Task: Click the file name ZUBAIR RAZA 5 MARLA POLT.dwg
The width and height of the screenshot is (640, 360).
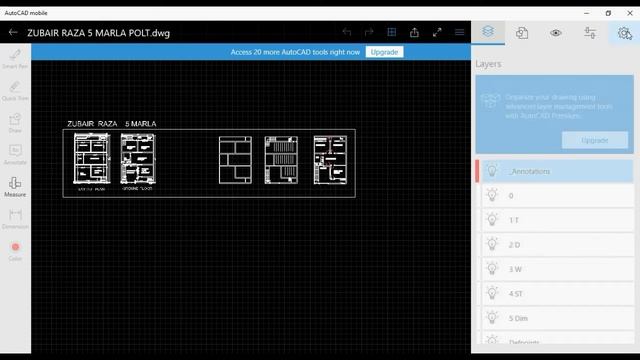Action: tap(98, 33)
